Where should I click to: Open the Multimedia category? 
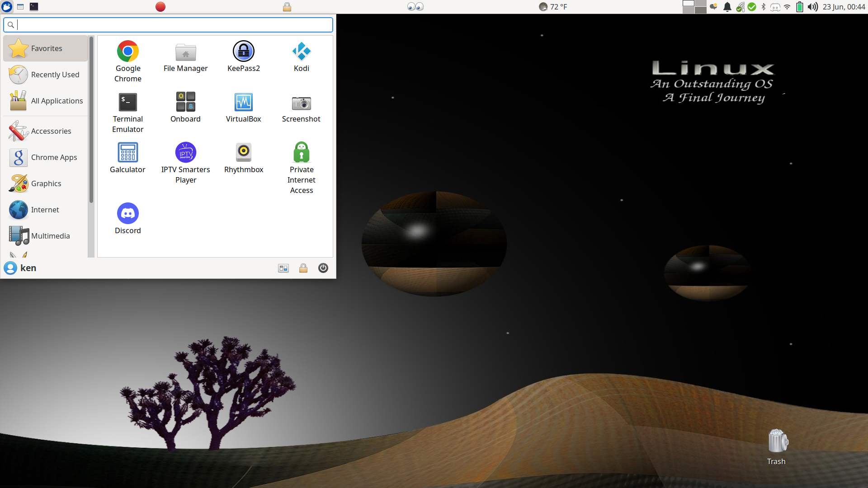click(x=45, y=236)
